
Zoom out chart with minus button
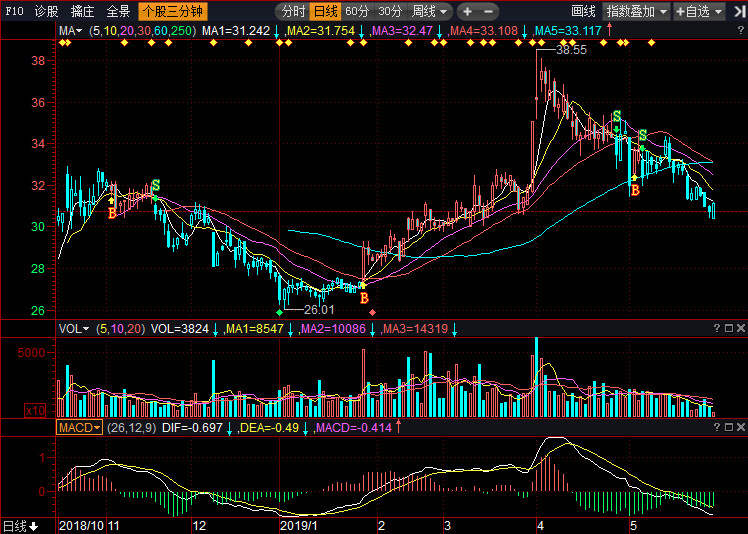(x=488, y=11)
